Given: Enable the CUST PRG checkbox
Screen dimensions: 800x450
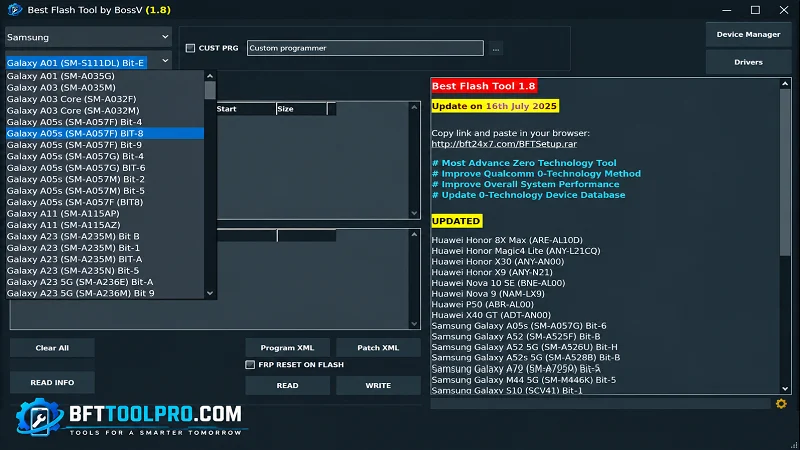Looking at the screenshot, I should (x=190, y=48).
